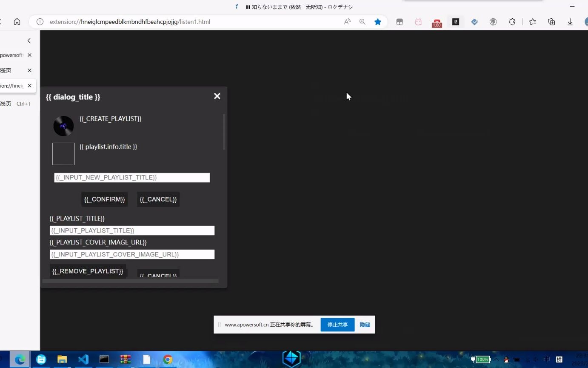This screenshot has width=588, height=368.
Task: Open Visual Studio Code from taskbar
Action: (83, 360)
